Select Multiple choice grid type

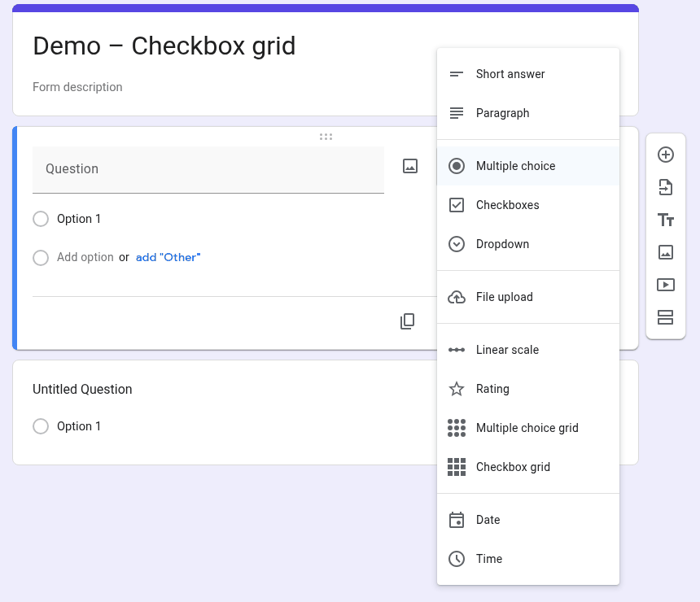coord(528,428)
